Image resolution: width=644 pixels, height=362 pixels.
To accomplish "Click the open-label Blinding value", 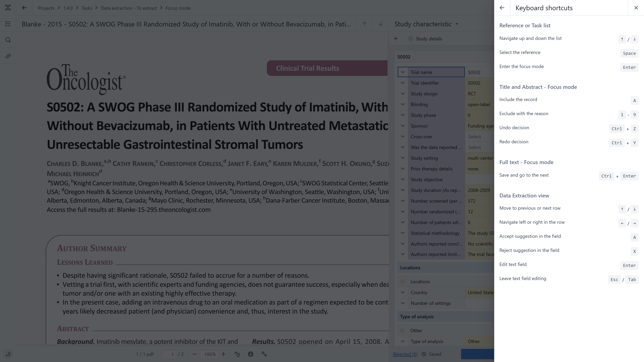I will click(x=479, y=104).
